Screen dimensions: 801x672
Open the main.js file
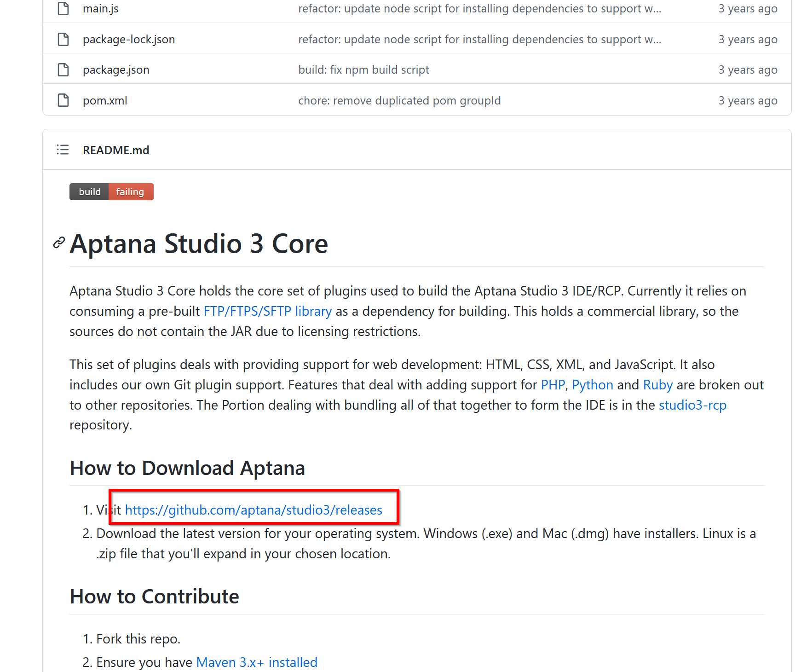point(101,9)
